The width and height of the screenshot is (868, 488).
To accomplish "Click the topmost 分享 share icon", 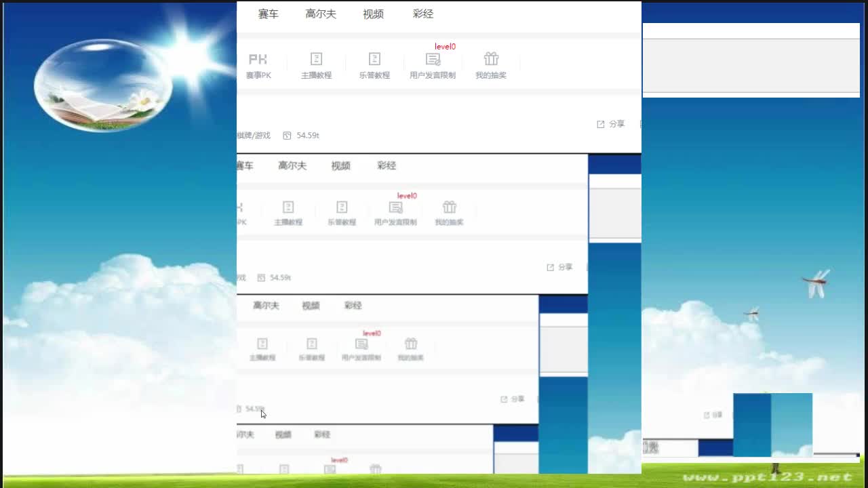I will [601, 124].
